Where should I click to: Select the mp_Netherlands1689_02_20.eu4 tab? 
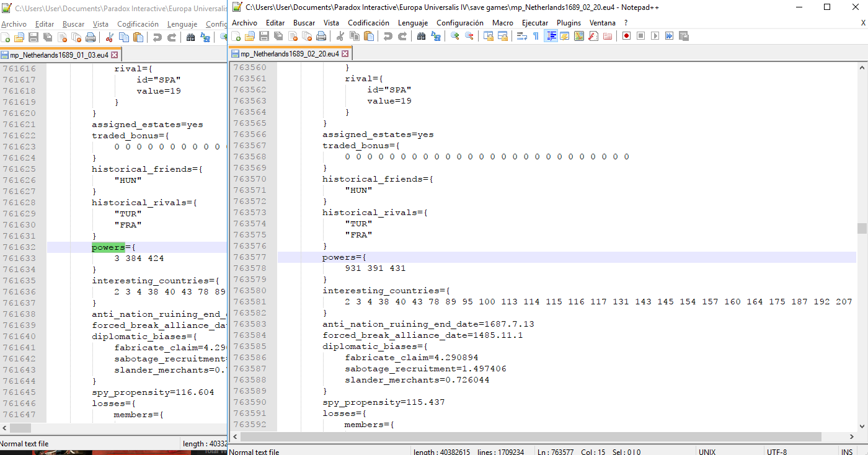[289, 53]
